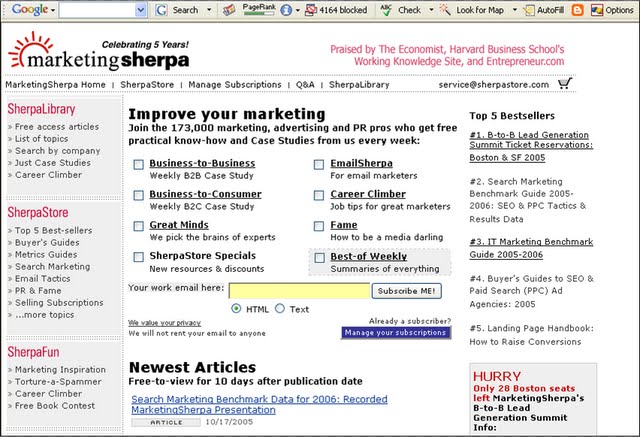Click Buyer's Guides in sidebar
The image size is (640, 437).
click(47, 242)
